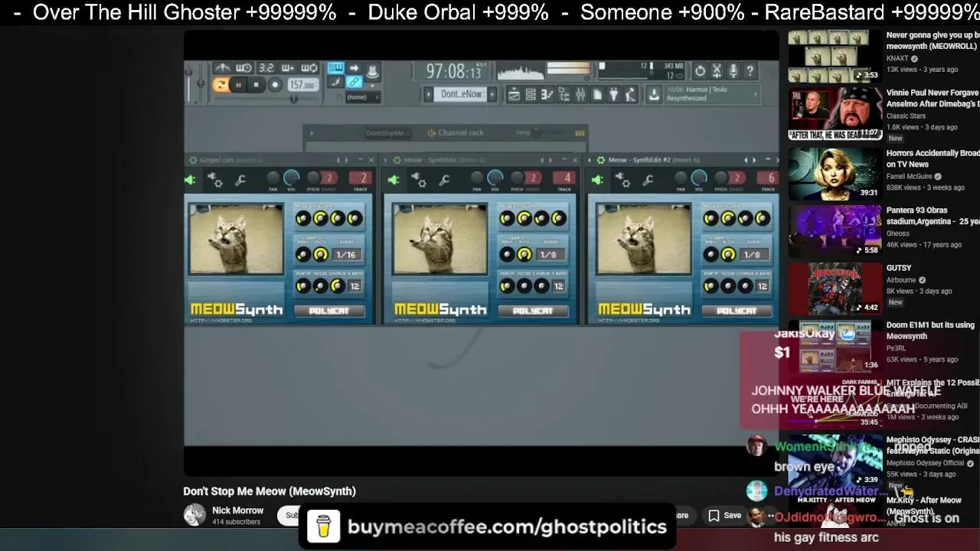Click the download/save icon near Harmor hint
Image resolution: width=980 pixels, height=551 pixels.
654,95
